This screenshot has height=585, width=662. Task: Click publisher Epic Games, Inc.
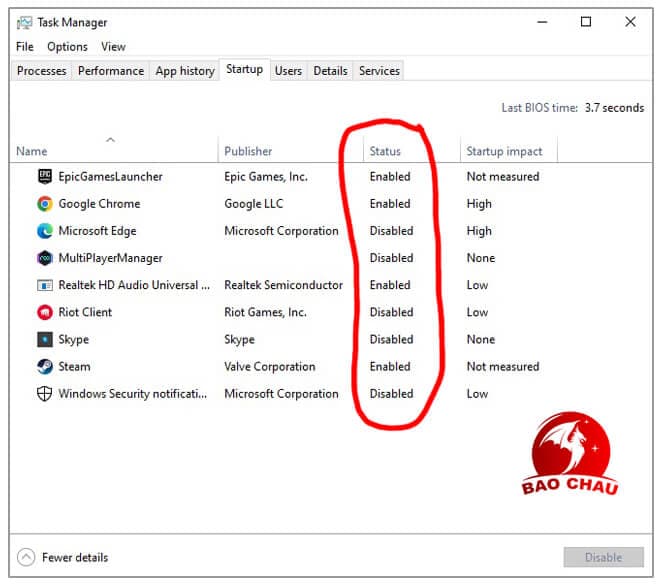coord(266,176)
